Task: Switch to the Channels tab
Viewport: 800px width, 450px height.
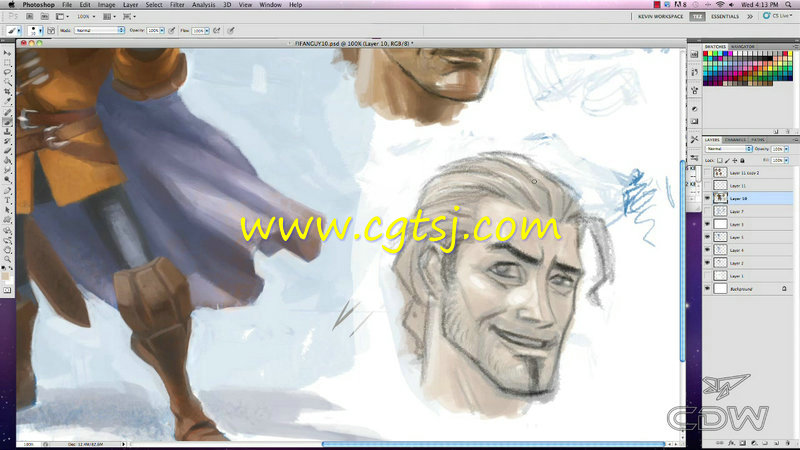Action: pyautogui.click(x=735, y=139)
